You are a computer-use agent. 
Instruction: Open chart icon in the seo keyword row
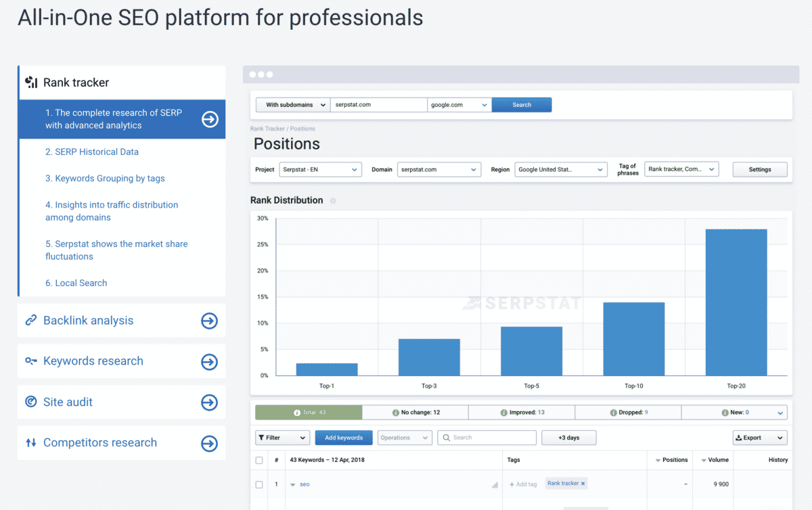(495, 485)
